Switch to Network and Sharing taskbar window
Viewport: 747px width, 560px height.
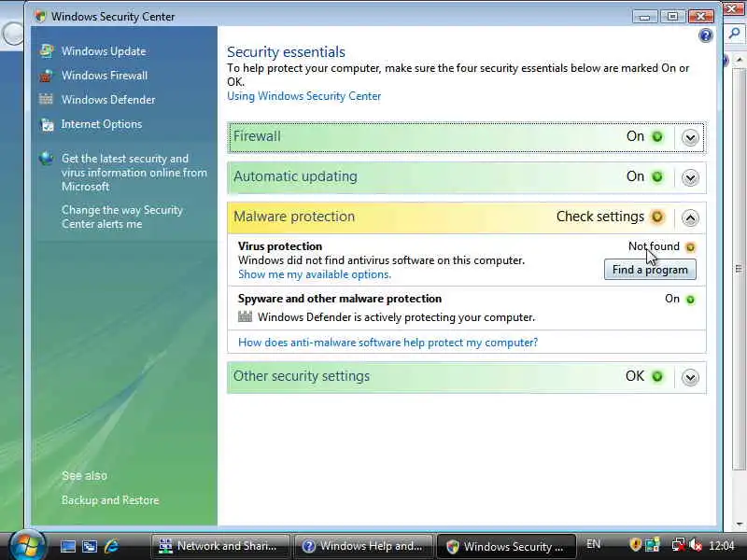point(220,546)
